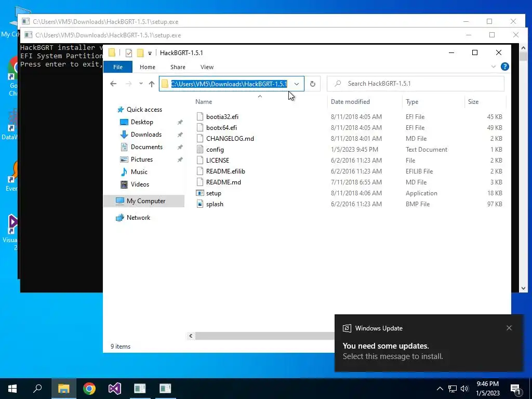
Task: Open the Action Center notifications icon
Action: point(515,389)
